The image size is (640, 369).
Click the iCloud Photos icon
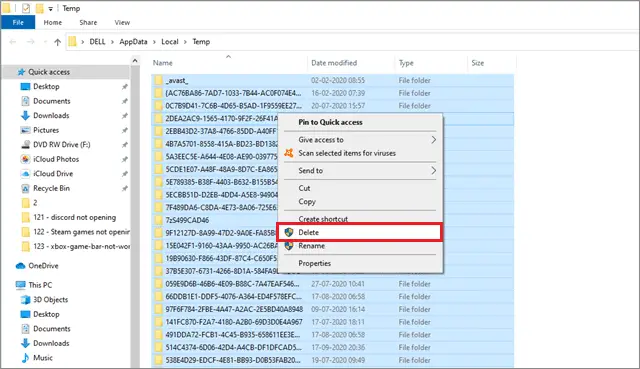25,159
